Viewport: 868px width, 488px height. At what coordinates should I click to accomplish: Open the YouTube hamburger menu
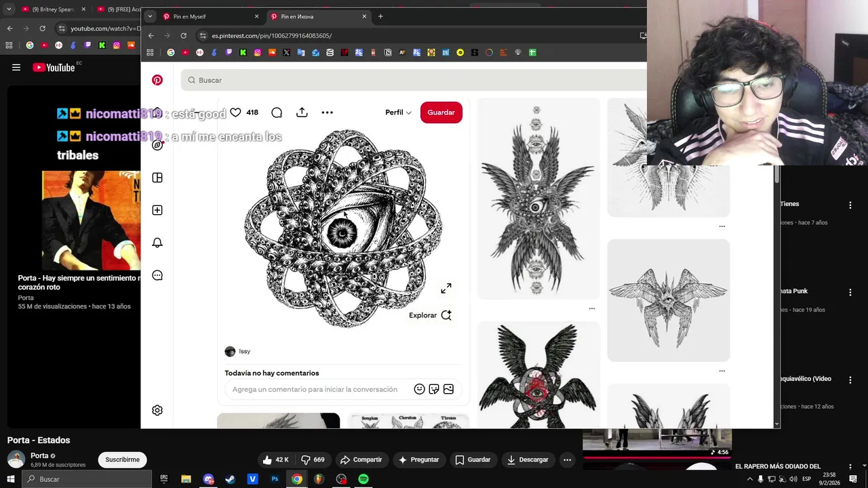tap(16, 67)
